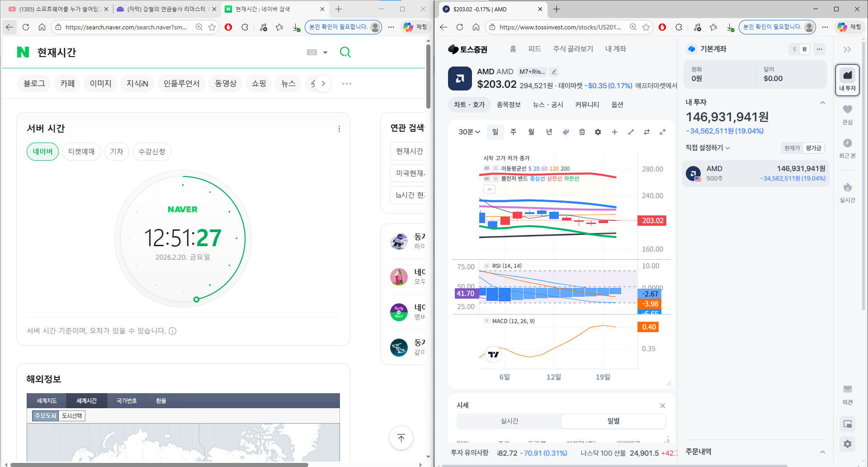Collapse the chart indicator legend caret

489,189
